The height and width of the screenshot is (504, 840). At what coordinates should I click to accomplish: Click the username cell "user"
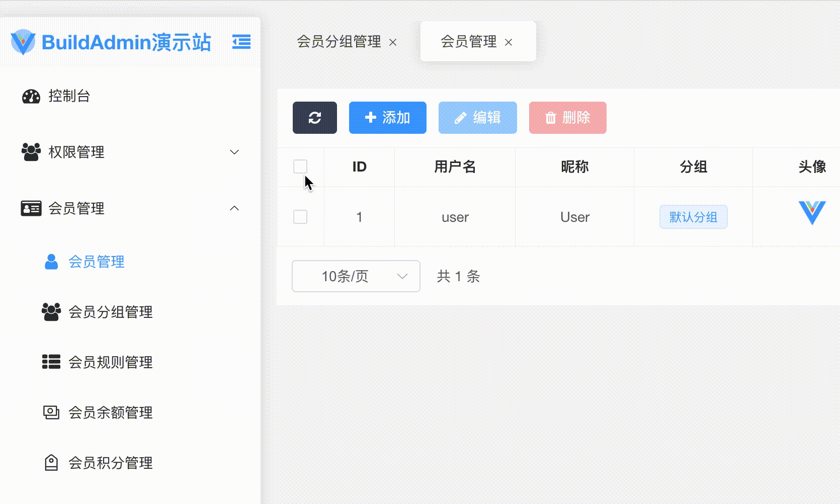455,217
